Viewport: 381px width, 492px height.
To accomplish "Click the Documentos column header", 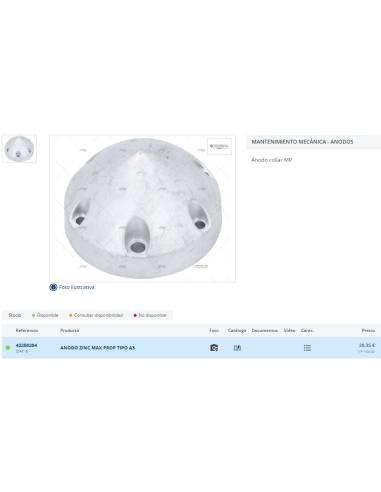I will tap(265, 330).
